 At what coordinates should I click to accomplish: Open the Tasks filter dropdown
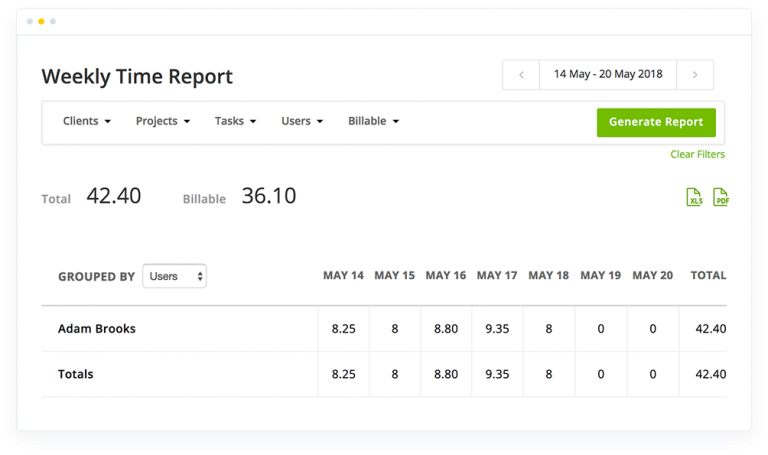235,121
